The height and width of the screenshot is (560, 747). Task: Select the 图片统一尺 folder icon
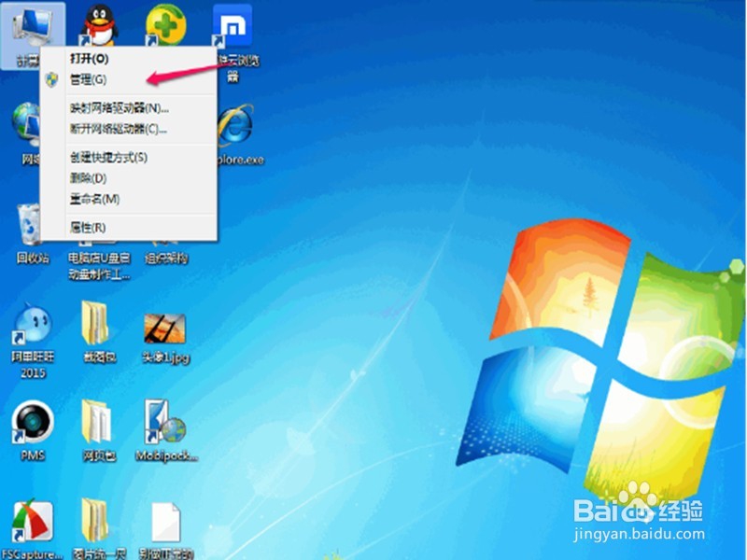pos(95,521)
